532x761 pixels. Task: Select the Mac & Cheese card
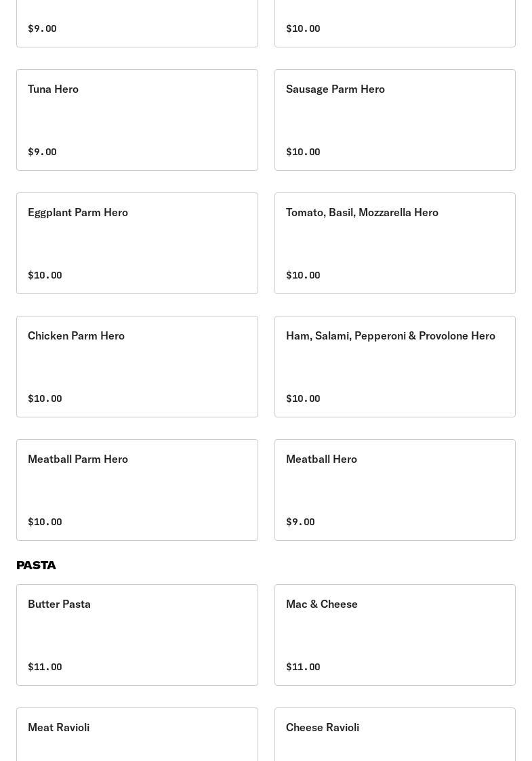point(394,635)
